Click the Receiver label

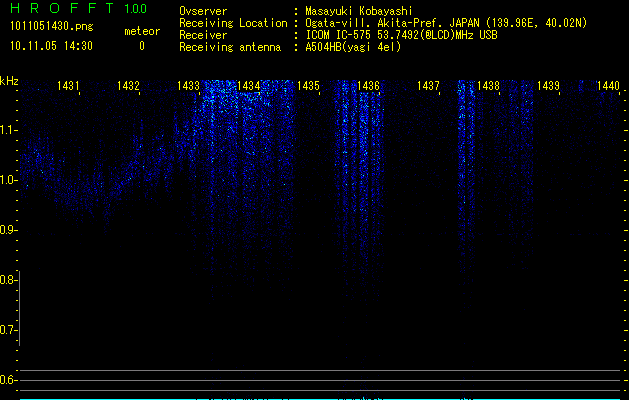[x=203, y=35]
